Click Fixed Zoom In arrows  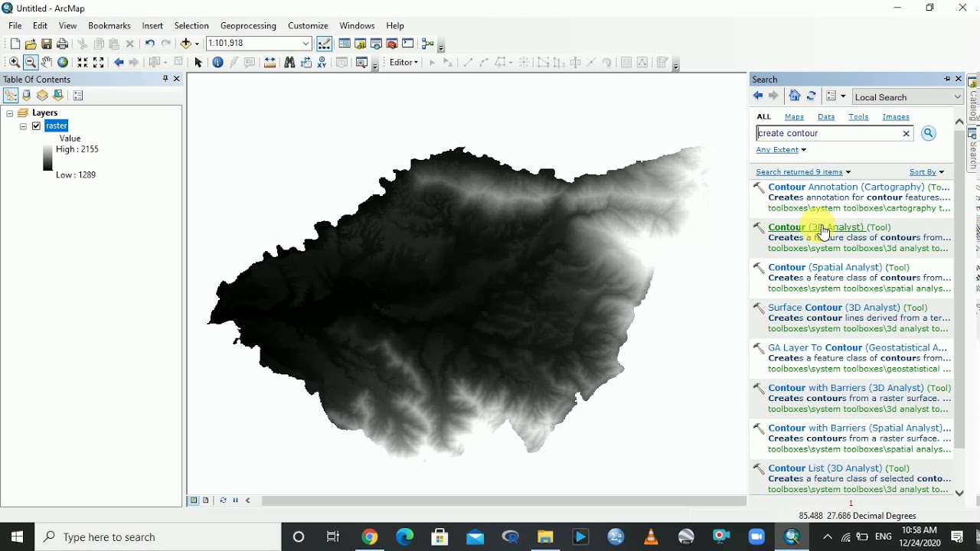point(82,63)
